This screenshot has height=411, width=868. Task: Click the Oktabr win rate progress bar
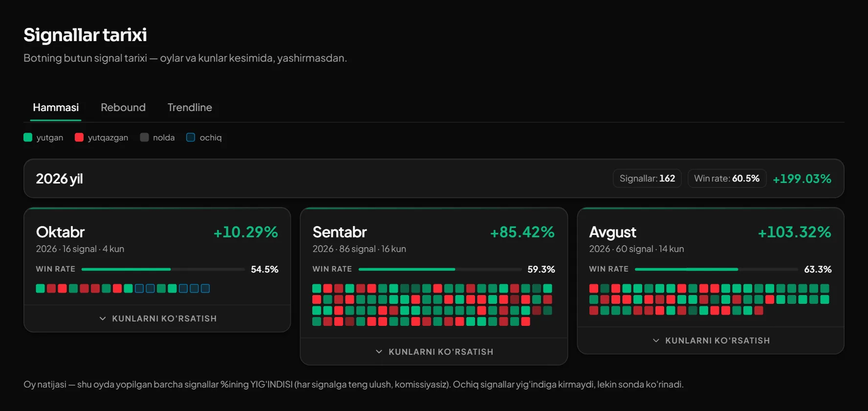163,269
